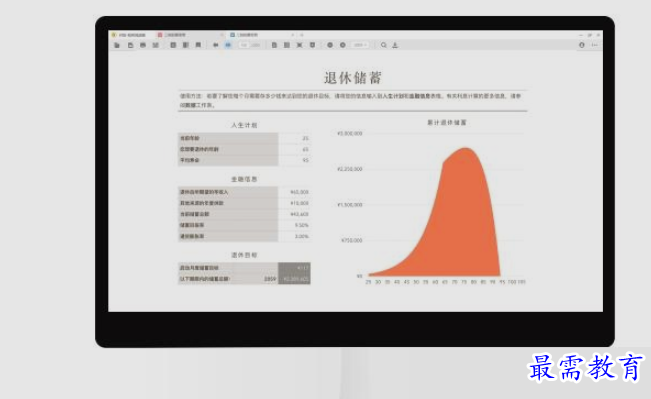651x399 pixels.
Task: Click the zoom out round icon
Action: coord(330,45)
